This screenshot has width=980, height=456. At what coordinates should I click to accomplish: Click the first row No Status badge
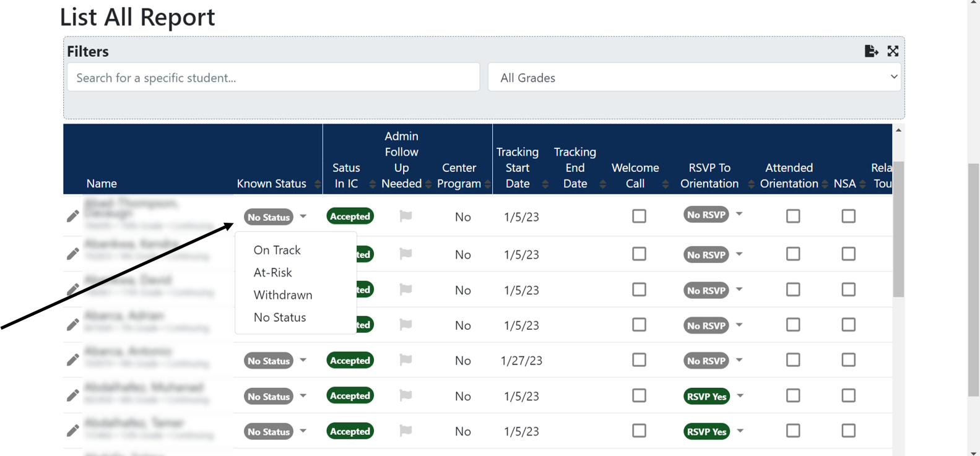point(269,217)
